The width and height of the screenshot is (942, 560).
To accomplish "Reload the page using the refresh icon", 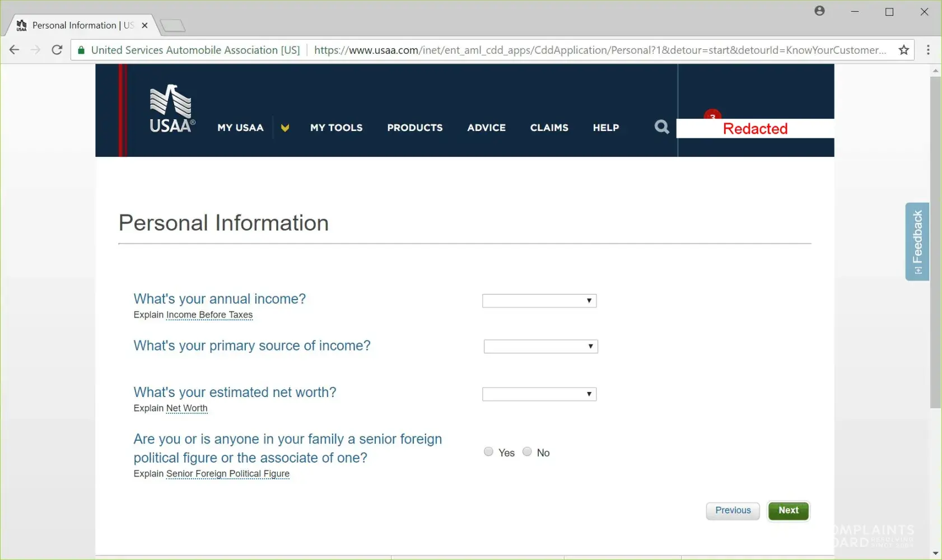I will [x=57, y=50].
